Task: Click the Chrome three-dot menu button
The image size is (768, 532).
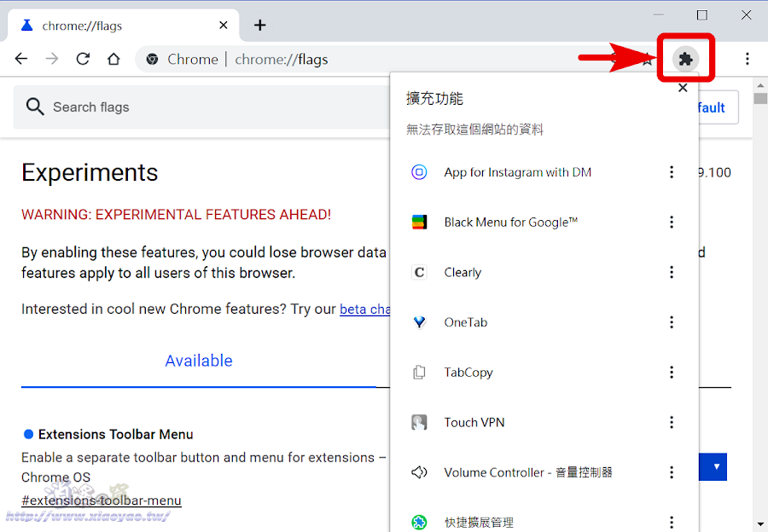Action: (x=747, y=59)
